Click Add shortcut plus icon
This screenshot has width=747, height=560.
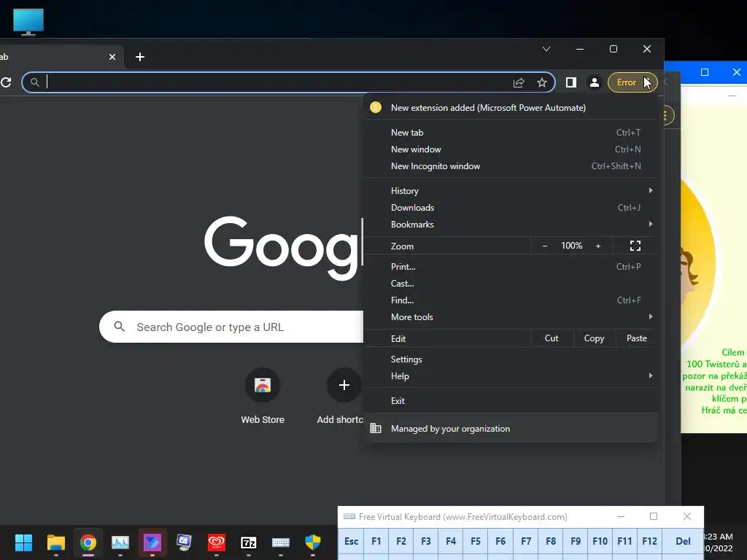pos(344,385)
